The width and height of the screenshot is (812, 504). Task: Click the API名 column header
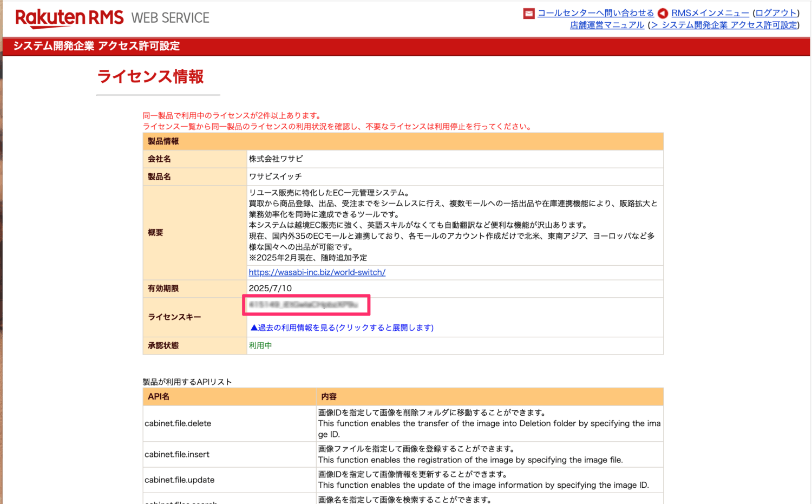click(159, 396)
